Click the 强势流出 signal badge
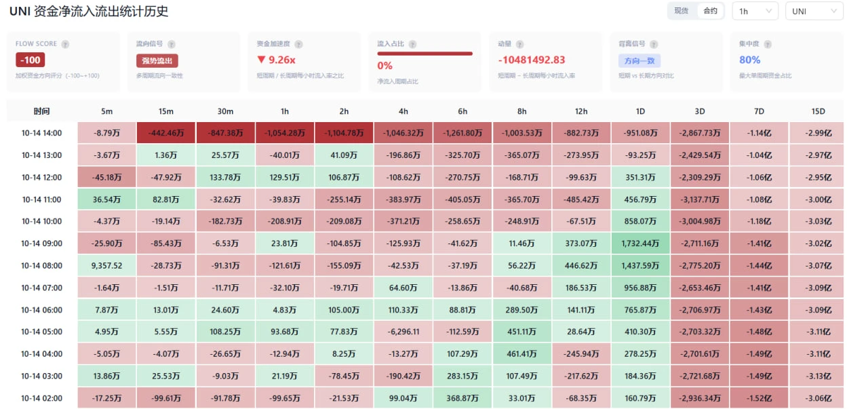Screen dimensions: 868x409 (157, 60)
